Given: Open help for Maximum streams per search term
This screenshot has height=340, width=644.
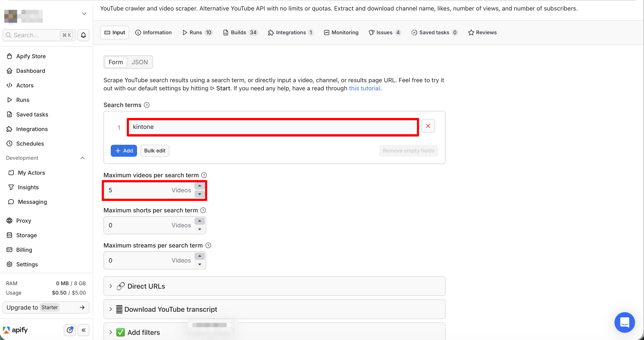Looking at the screenshot, I should click(208, 245).
